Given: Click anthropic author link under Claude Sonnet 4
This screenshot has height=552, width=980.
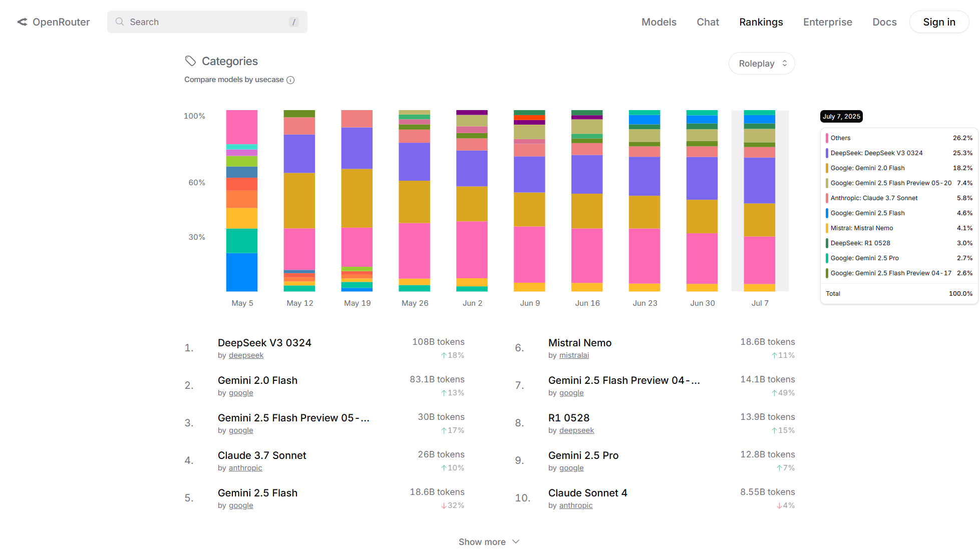Looking at the screenshot, I should point(576,505).
